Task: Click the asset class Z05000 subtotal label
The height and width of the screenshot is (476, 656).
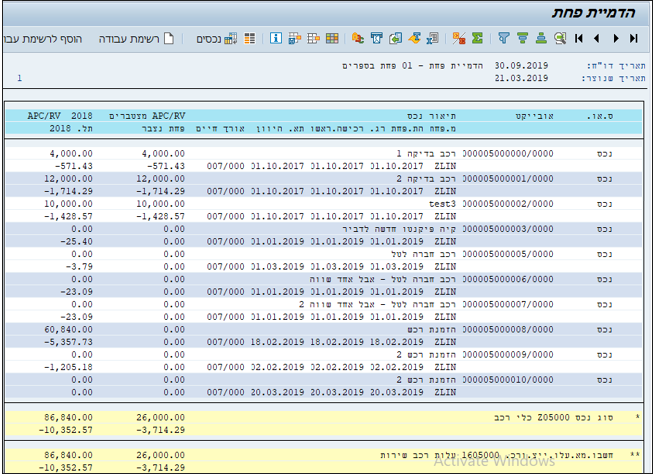Action: (554, 417)
